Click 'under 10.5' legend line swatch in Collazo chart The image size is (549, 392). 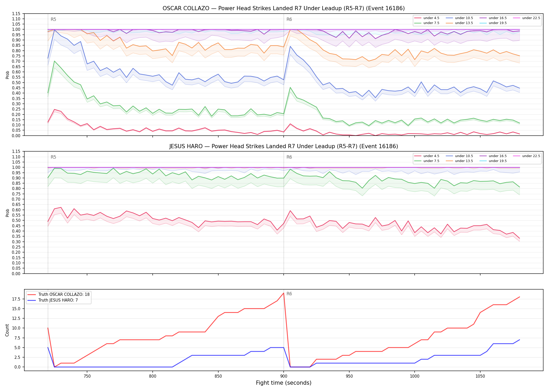[x=449, y=18]
